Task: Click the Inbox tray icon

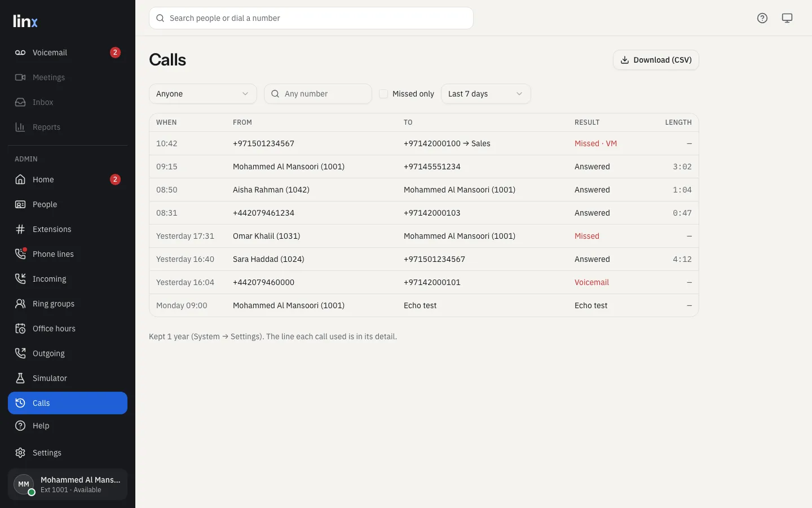Action: (20, 102)
